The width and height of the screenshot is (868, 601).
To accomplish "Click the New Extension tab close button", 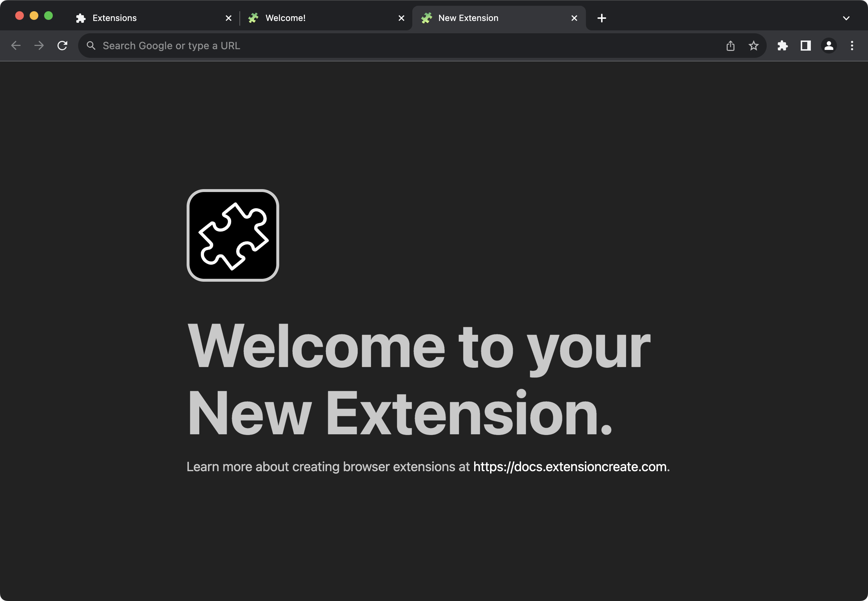I will 574,18.
